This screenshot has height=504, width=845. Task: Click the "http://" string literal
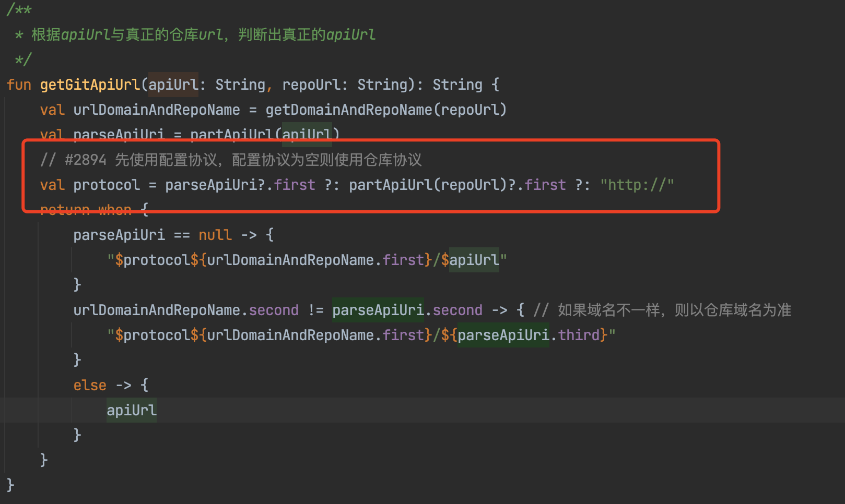(x=637, y=184)
